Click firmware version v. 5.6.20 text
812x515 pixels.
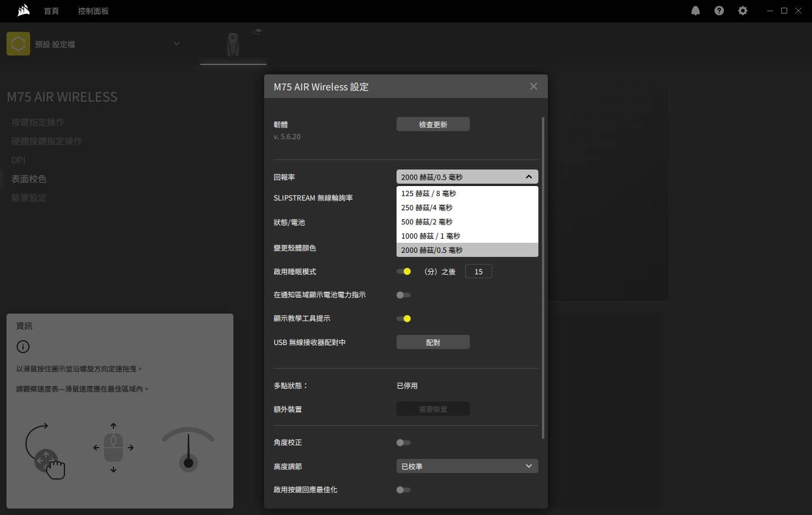coord(287,136)
